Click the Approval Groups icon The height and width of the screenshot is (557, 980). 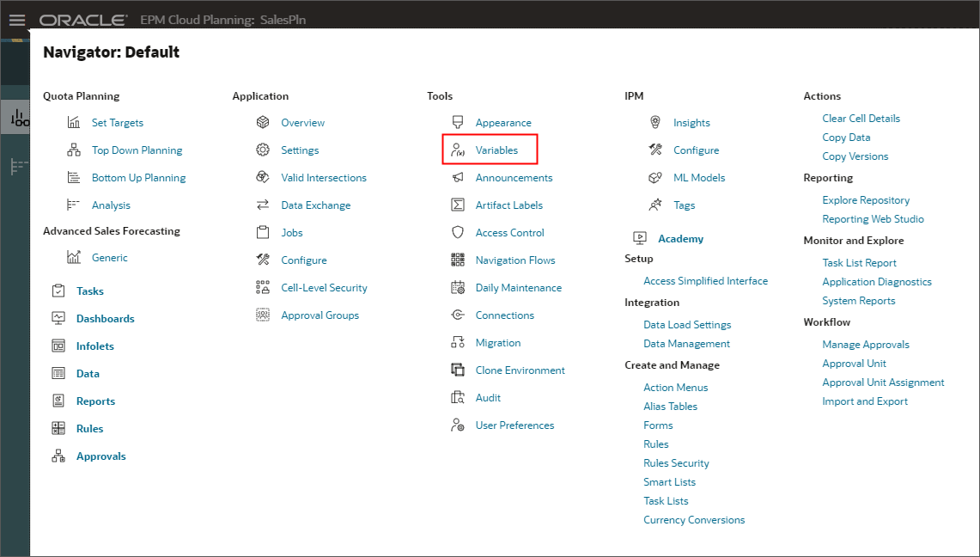[x=265, y=315]
